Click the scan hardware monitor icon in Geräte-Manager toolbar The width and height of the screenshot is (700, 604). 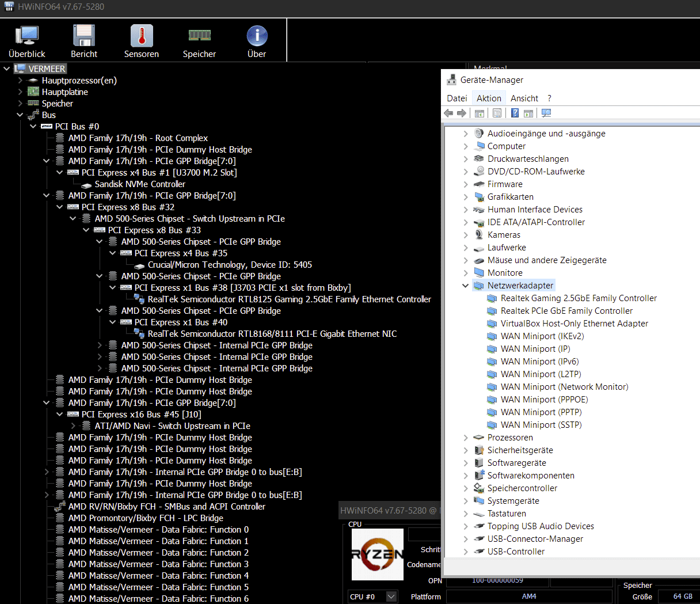(546, 113)
